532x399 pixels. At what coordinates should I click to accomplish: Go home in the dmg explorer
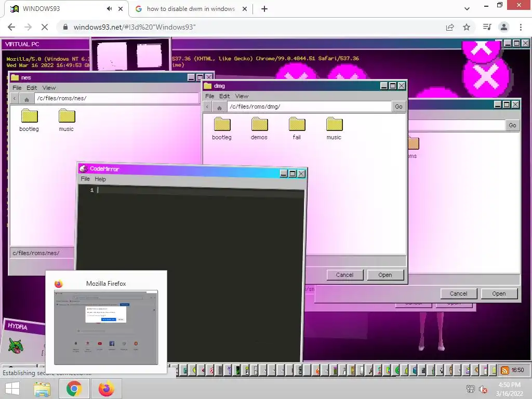(x=219, y=107)
